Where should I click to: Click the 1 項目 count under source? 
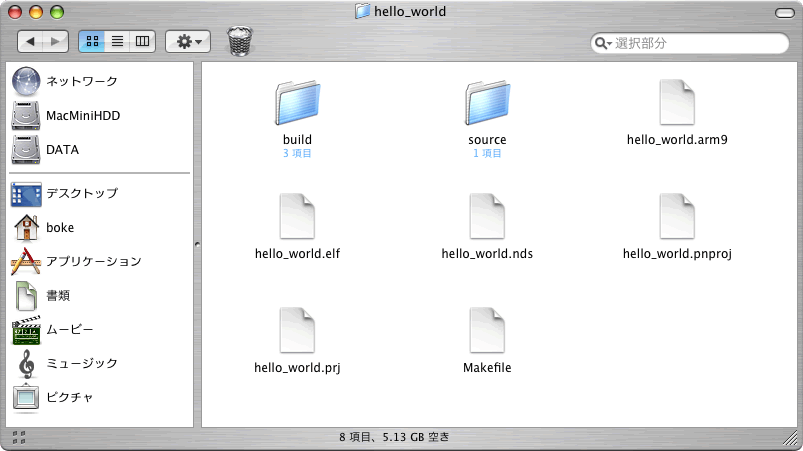[x=487, y=154]
